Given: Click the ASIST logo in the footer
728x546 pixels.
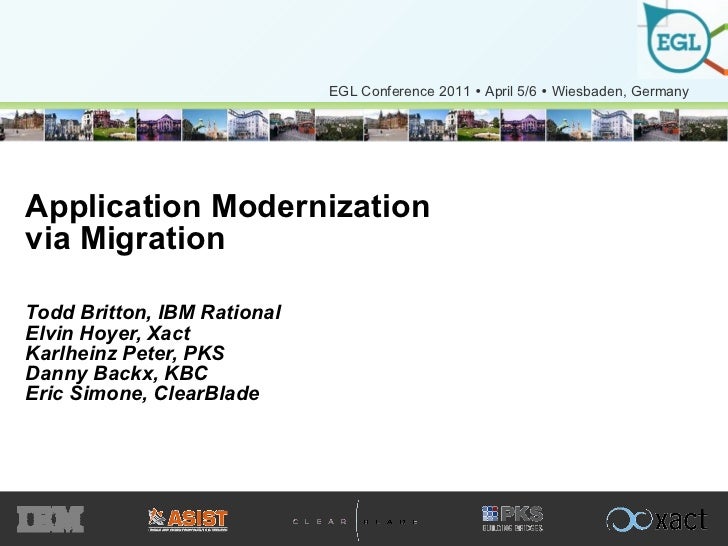Looking at the screenshot, I should click(188, 520).
